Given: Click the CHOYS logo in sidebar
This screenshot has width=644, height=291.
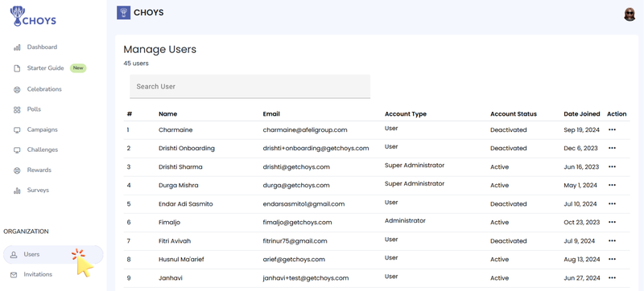Looking at the screenshot, I should 33,17.
